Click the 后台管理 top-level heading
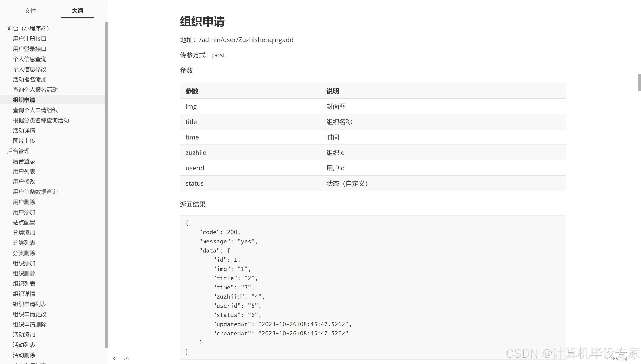The width and height of the screenshot is (641, 364). click(18, 151)
